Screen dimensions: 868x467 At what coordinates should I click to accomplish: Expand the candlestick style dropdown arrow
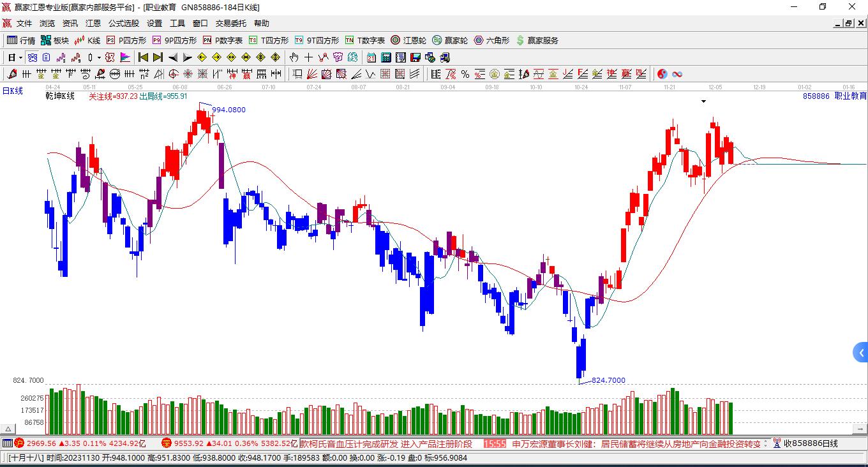[99, 57]
